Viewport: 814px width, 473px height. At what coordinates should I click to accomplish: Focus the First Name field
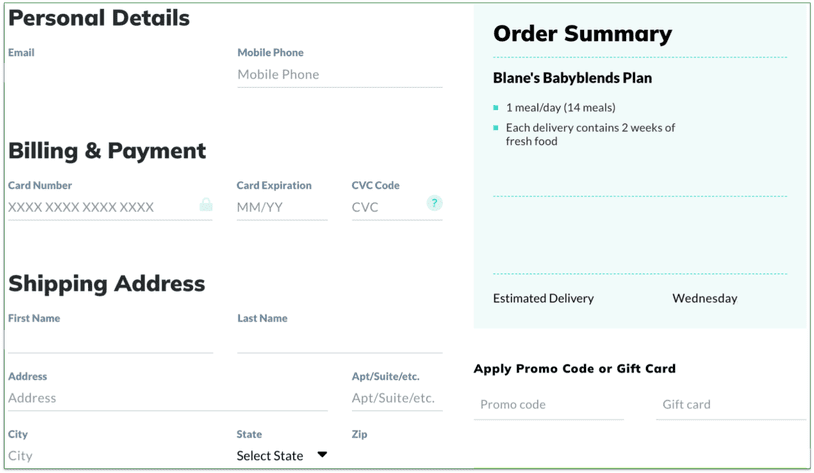coord(110,340)
